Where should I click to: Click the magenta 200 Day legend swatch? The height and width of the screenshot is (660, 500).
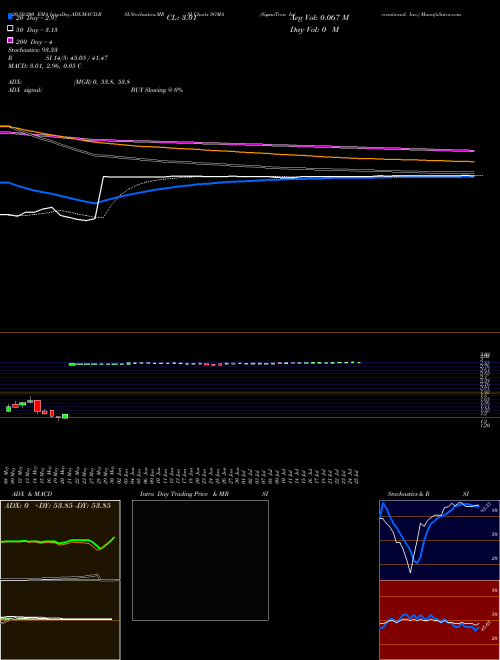pos(11,40)
